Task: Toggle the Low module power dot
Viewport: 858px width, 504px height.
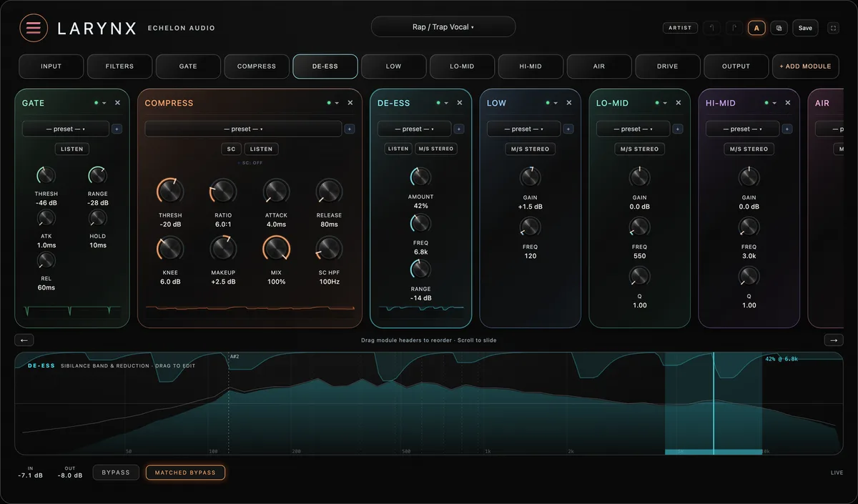Action: click(548, 103)
